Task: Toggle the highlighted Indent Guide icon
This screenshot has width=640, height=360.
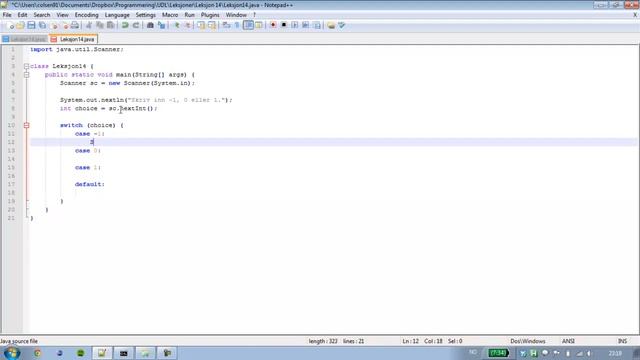Action: (x=248, y=25)
